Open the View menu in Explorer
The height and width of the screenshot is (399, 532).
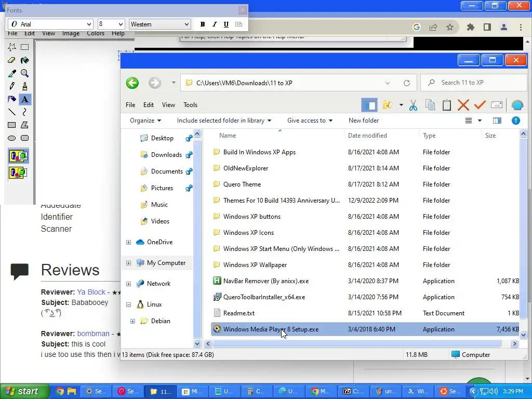pos(169,105)
